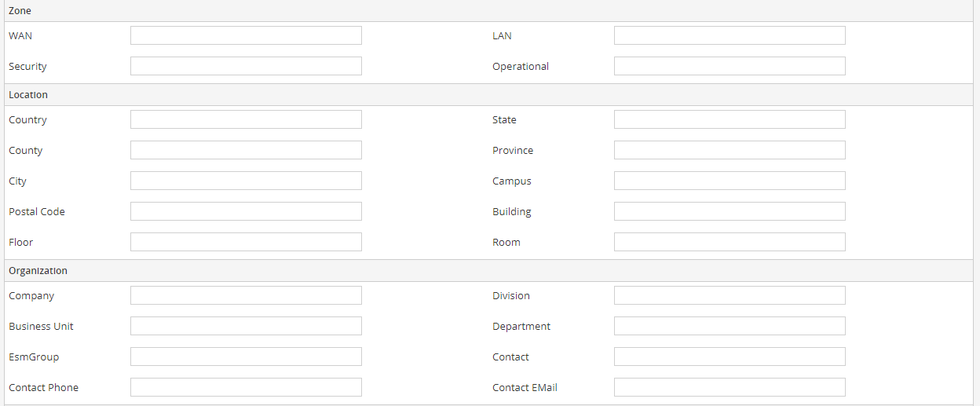The height and width of the screenshot is (406, 980).
Task: Select the Security zone field
Action: 246,66
